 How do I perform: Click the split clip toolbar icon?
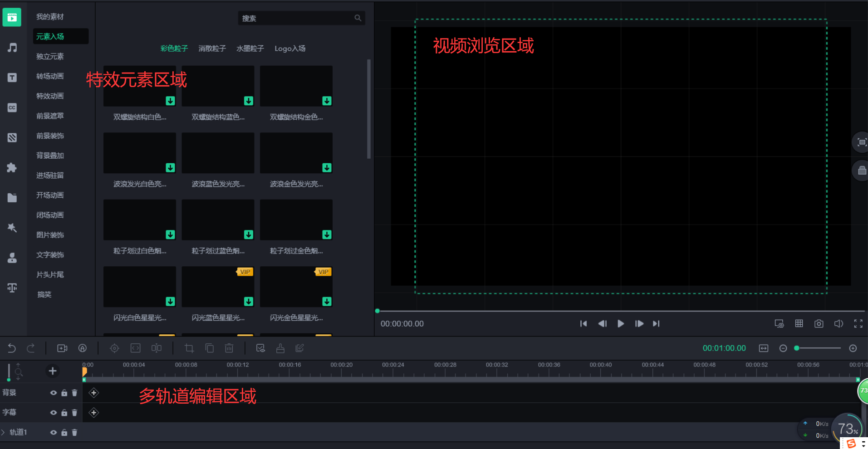[157, 348]
